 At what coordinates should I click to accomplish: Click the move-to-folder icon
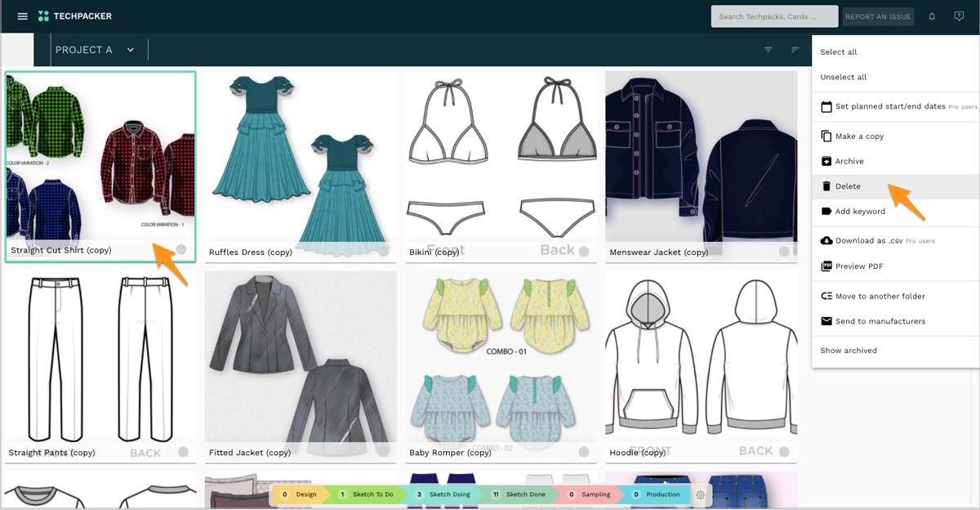(x=826, y=296)
